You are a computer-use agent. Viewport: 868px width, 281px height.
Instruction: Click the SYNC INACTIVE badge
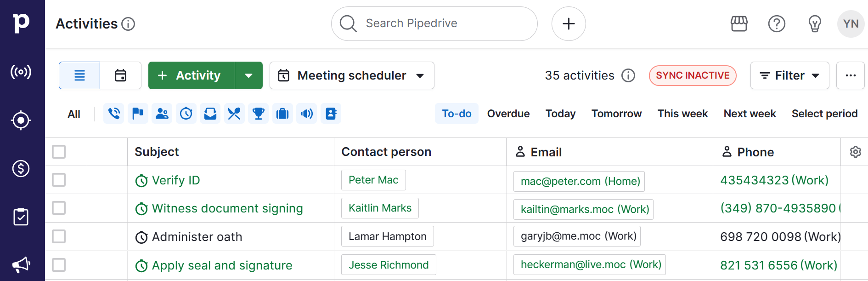(x=692, y=75)
